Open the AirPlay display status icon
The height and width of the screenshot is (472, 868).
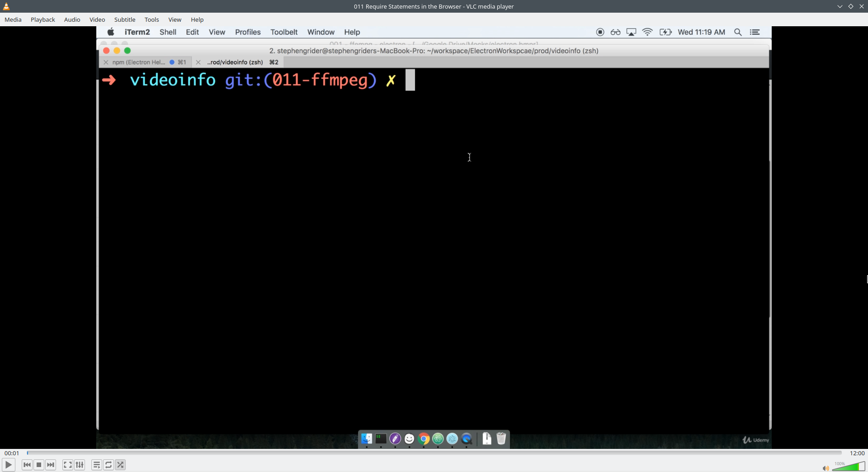(x=631, y=32)
